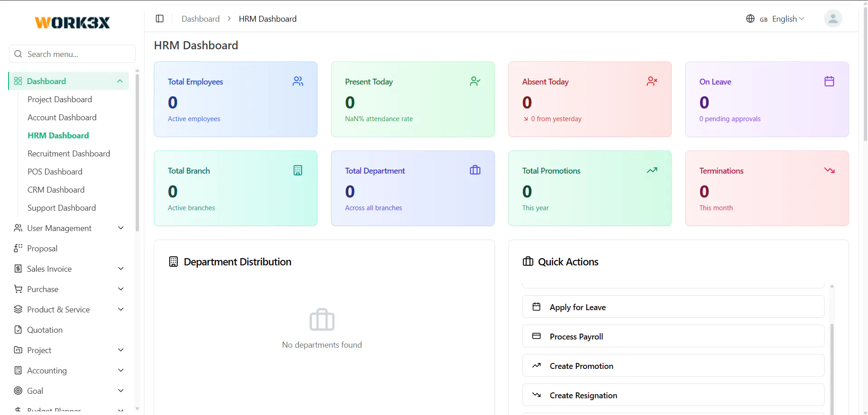This screenshot has height=415, width=868.
Task: Expand the Product & Service chevron
Action: (121, 309)
